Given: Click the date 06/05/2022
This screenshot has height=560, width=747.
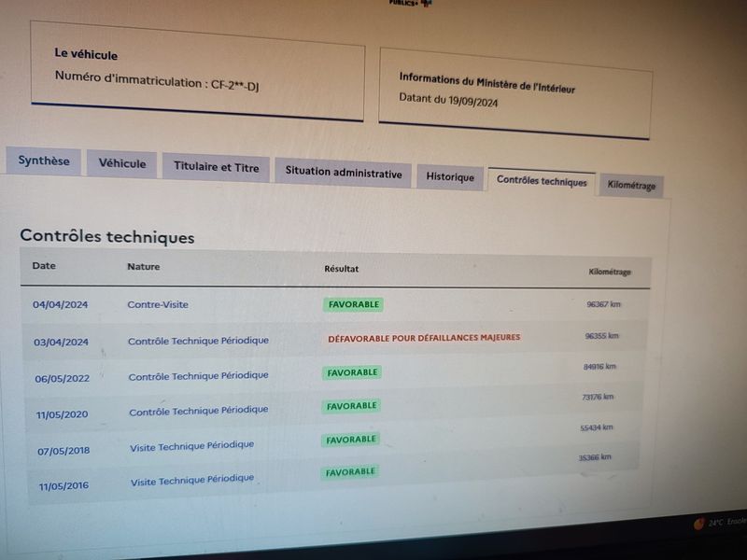Looking at the screenshot, I should [x=62, y=379].
